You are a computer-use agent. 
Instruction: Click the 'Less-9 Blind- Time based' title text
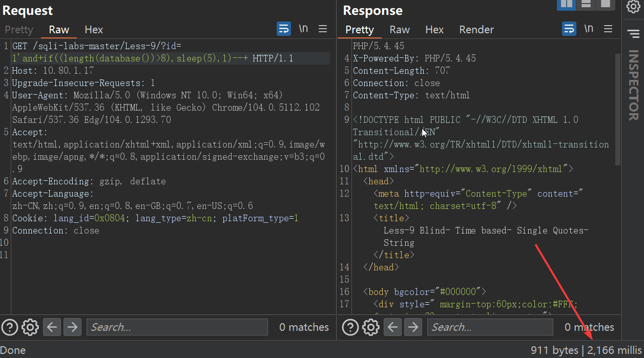click(486, 237)
